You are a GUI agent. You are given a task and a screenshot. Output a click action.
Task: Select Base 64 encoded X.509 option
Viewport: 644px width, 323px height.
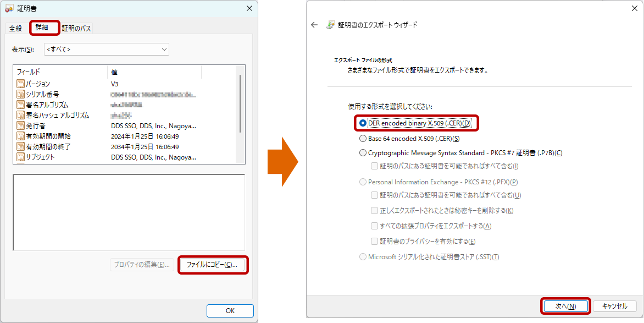coord(363,139)
